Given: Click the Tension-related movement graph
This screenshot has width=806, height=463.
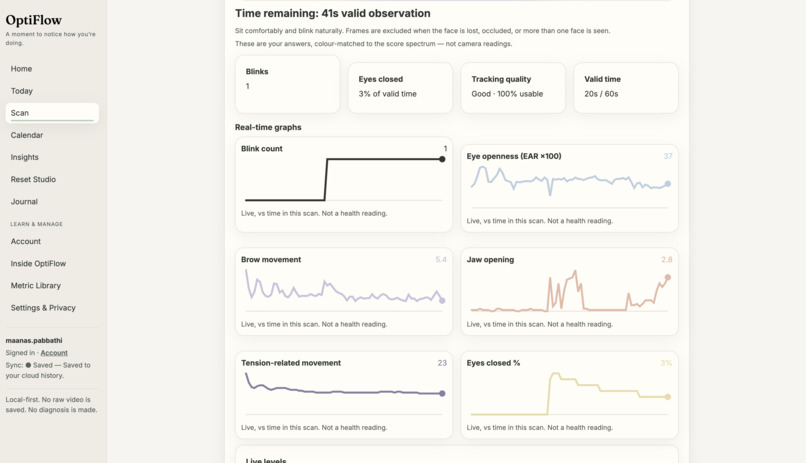Looking at the screenshot, I should pyautogui.click(x=344, y=395).
